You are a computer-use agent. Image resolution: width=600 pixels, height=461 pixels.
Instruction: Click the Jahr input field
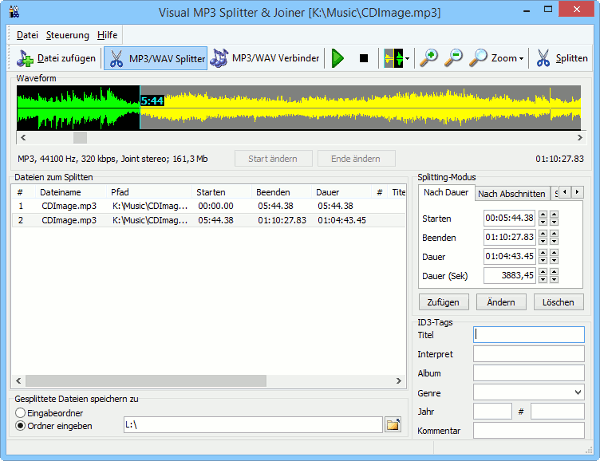coord(492,412)
